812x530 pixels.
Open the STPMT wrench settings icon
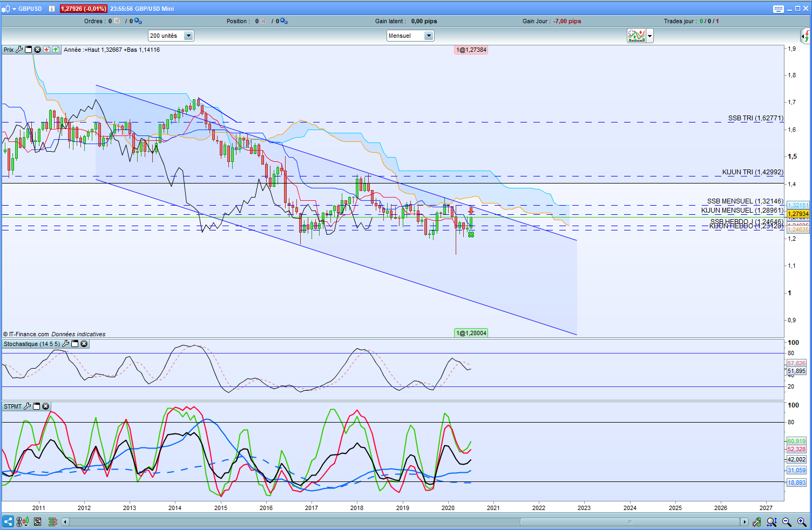pyautogui.click(x=28, y=406)
